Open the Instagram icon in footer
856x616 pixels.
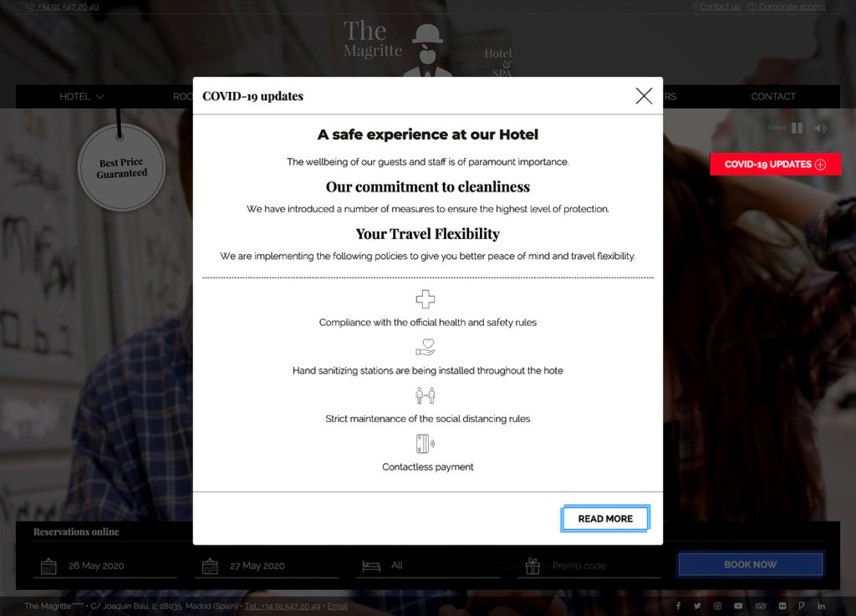click(x=717, y=606)
